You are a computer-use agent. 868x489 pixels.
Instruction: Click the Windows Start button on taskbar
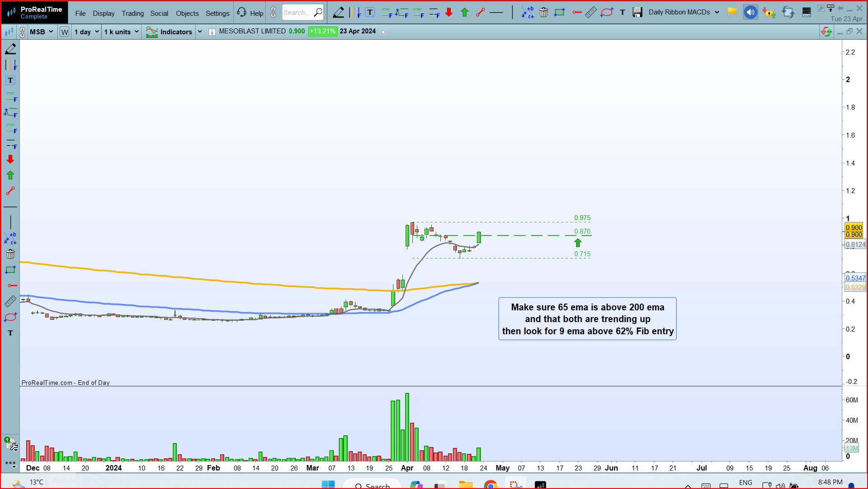click(x=328, y=485)
